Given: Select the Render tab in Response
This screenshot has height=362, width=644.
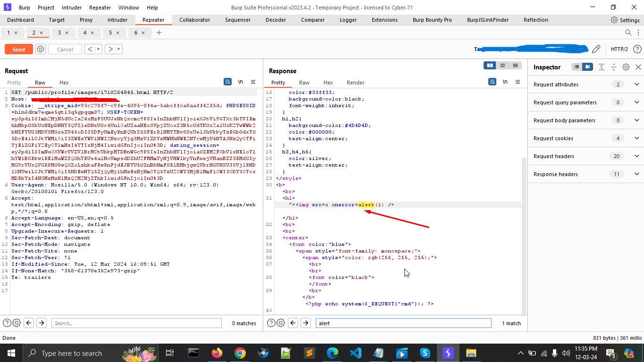Looking at the screenshot, I should (355, 83).
